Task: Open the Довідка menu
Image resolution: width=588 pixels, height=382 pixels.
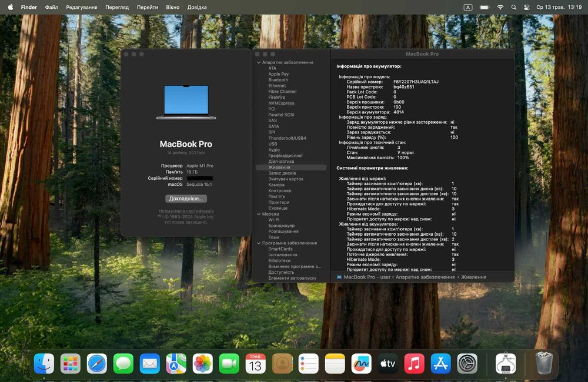Action: click(197, 7)
